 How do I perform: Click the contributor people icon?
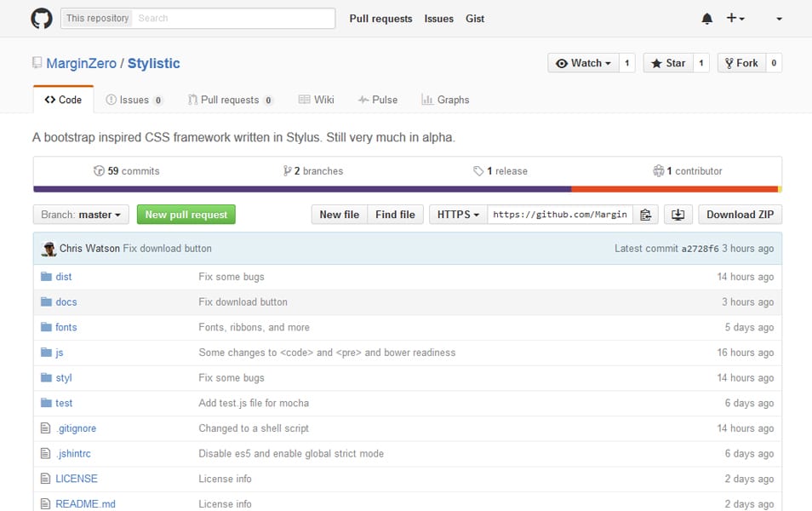click(x=658, y=170)
